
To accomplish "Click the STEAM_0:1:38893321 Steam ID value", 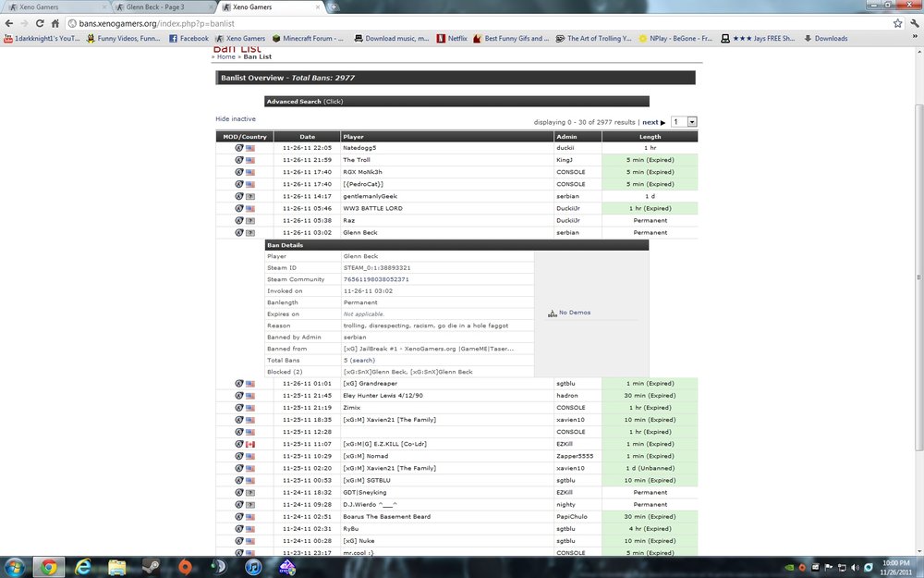I will (377, 268).
